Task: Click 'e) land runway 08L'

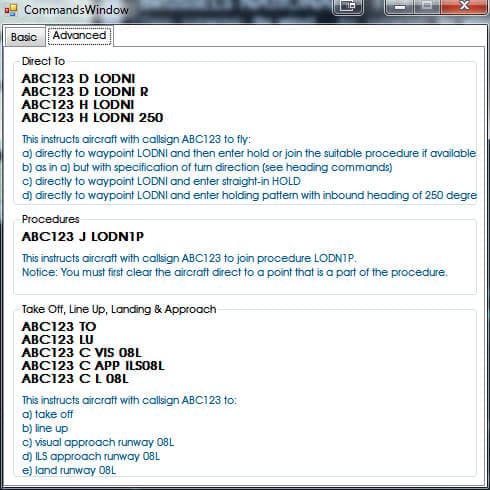Action: coord(69,470)
